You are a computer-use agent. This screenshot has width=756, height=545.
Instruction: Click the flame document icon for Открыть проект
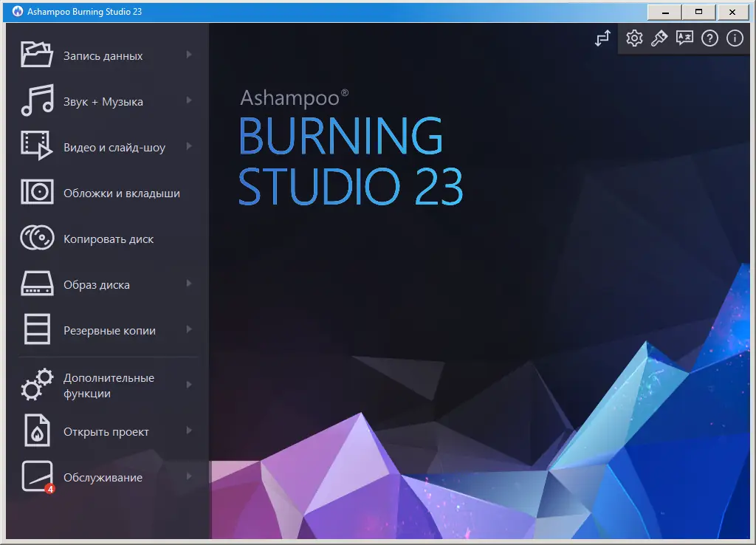(x=37, y=431)
